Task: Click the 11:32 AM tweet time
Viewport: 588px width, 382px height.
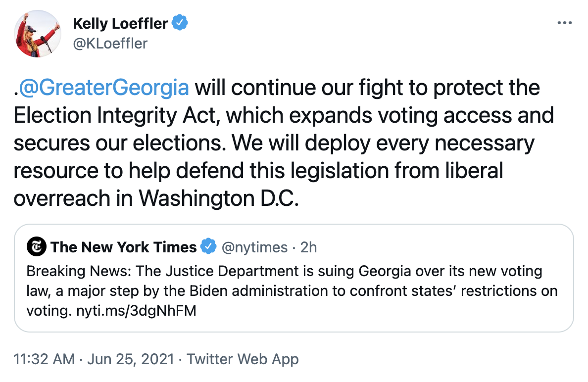Action: click(x=45, y=359)
